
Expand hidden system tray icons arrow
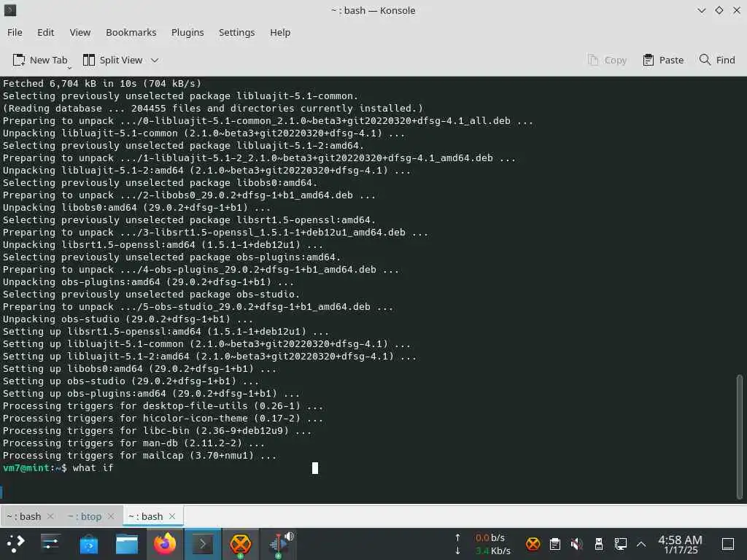[641, 544]
